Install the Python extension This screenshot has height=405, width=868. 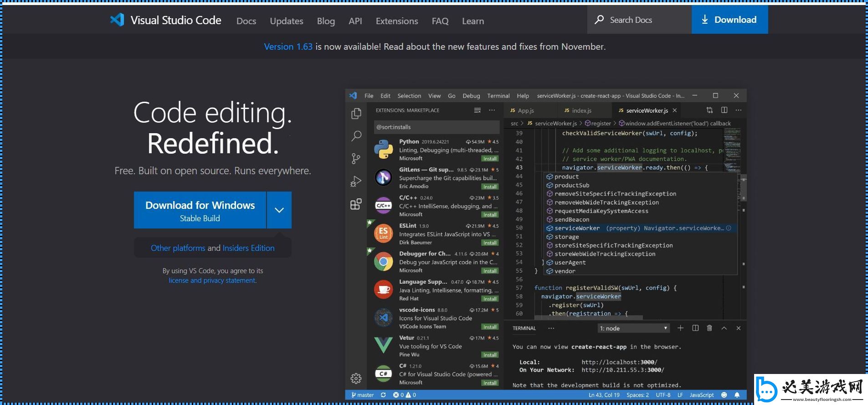pyautogui.click(x=490, y=159)
